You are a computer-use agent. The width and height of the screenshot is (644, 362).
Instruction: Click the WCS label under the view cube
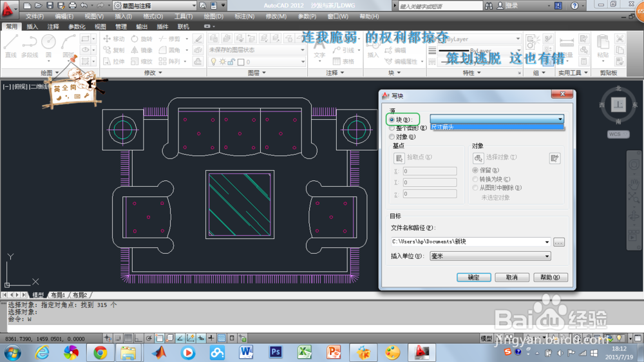tap(618, 135)
